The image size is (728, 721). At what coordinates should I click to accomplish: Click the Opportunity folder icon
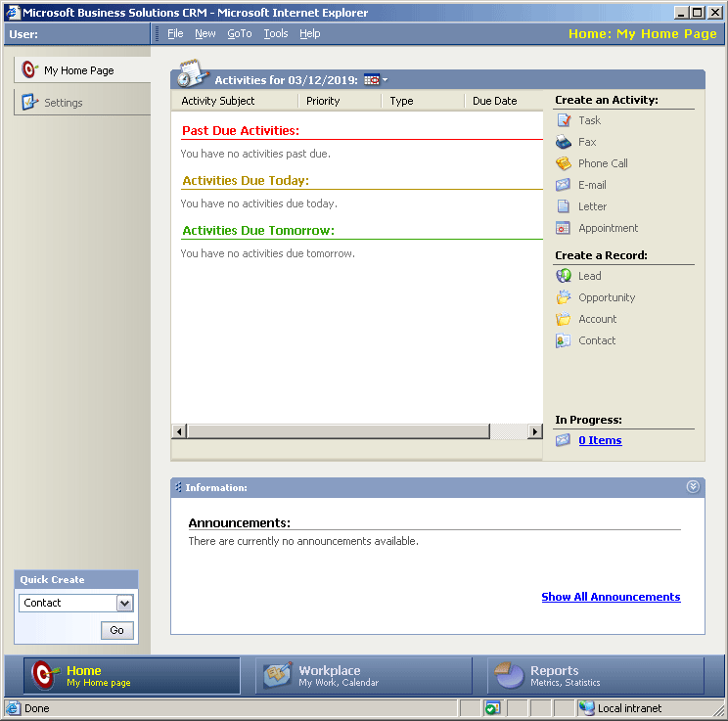(564, 297)
